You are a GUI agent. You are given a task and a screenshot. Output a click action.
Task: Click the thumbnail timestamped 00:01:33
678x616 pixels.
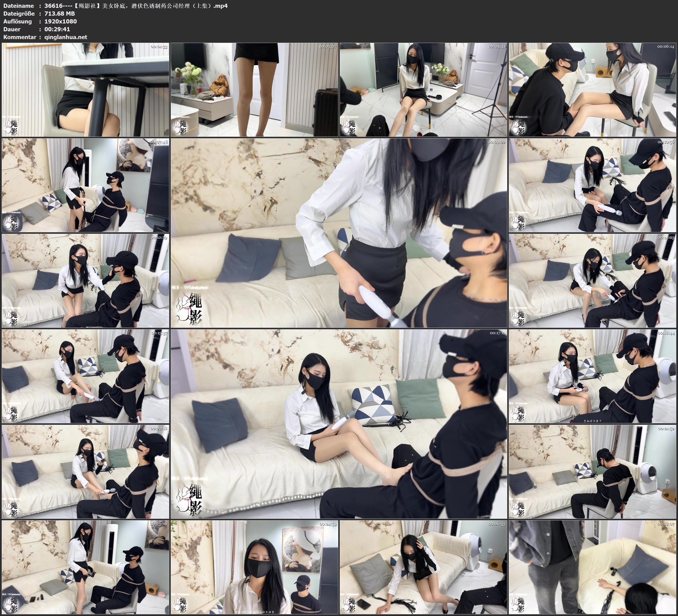pos(85,89)
